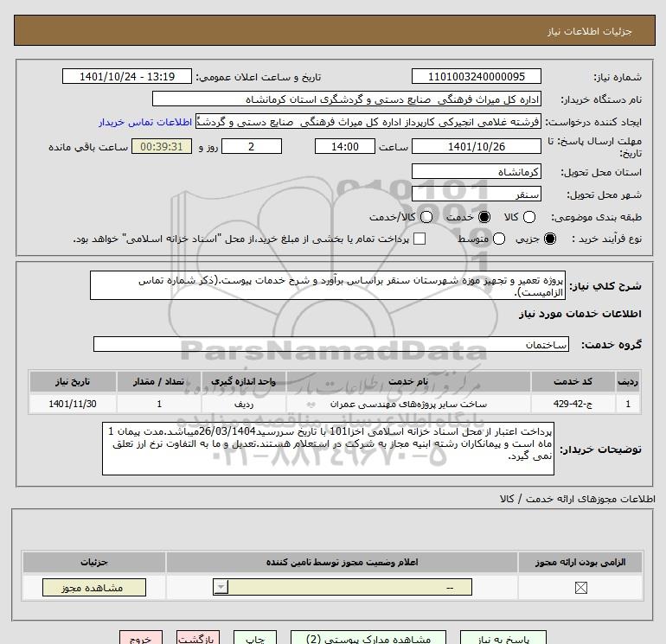
Task: Click the unit cell ردیف in table
Action: (x=244, y=404)
